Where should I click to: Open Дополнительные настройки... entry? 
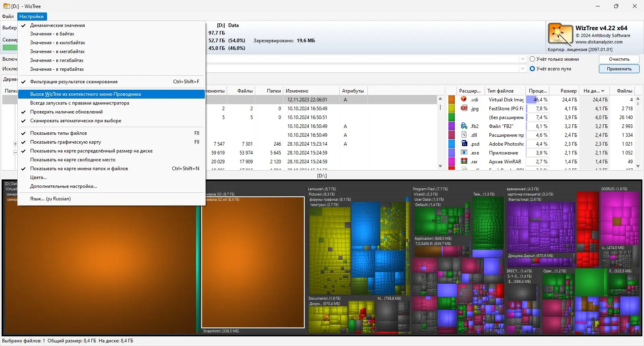coord(111,186)
